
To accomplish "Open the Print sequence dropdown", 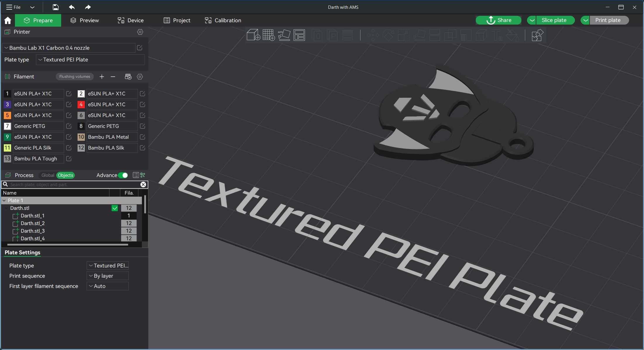I will tap(108, 276).
